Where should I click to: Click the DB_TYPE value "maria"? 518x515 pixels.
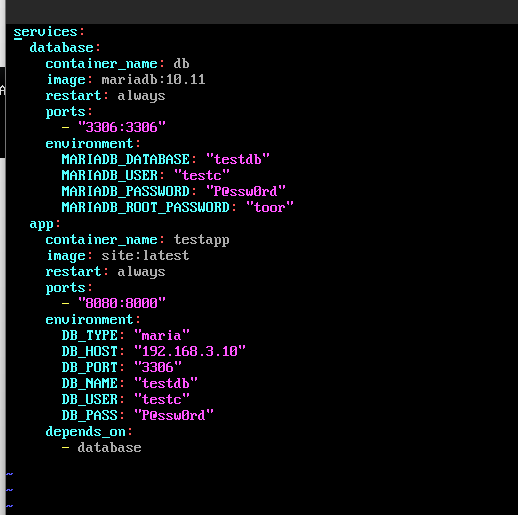tap(162, 335)
